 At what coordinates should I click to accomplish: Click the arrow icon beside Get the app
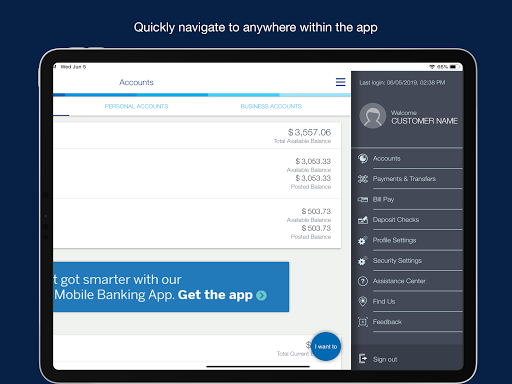262,295
